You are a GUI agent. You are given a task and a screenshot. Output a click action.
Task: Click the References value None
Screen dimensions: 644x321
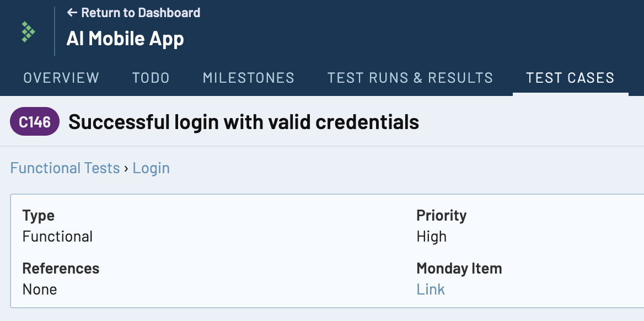click(x=40, y=290)
